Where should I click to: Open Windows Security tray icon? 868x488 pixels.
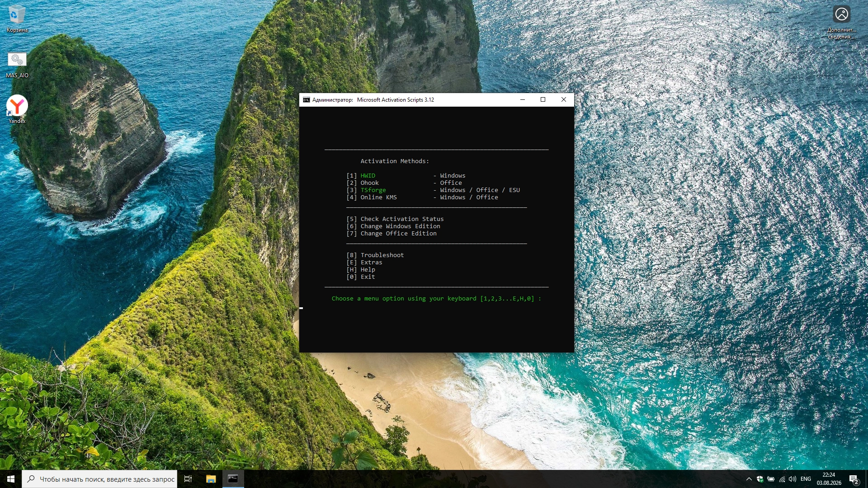point(760,479)
